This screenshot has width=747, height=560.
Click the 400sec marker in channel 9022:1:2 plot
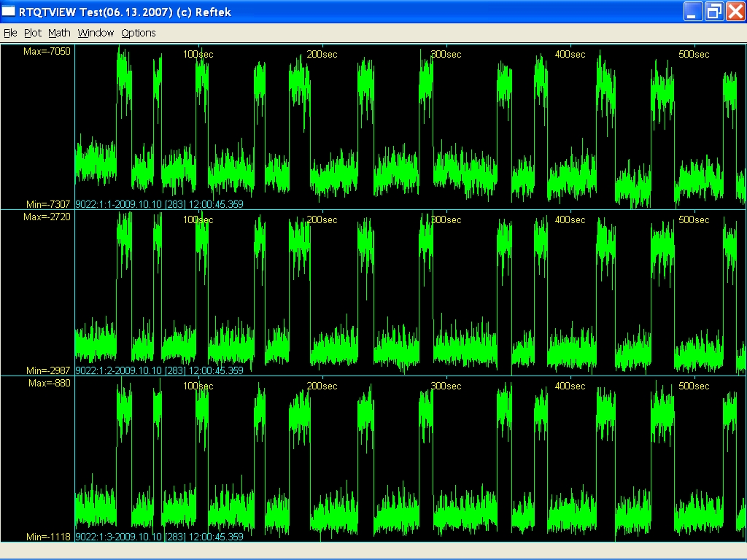(x=570, y=220)
